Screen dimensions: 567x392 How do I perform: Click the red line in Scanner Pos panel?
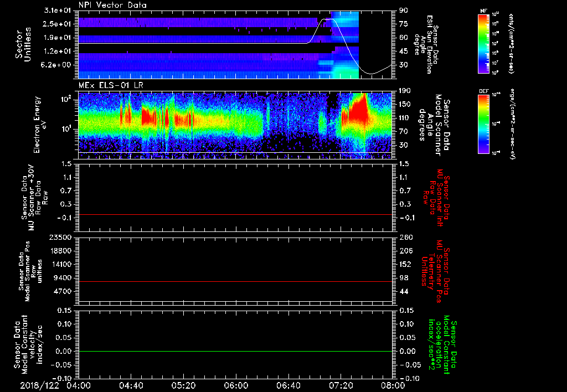(x=236, y=281)
